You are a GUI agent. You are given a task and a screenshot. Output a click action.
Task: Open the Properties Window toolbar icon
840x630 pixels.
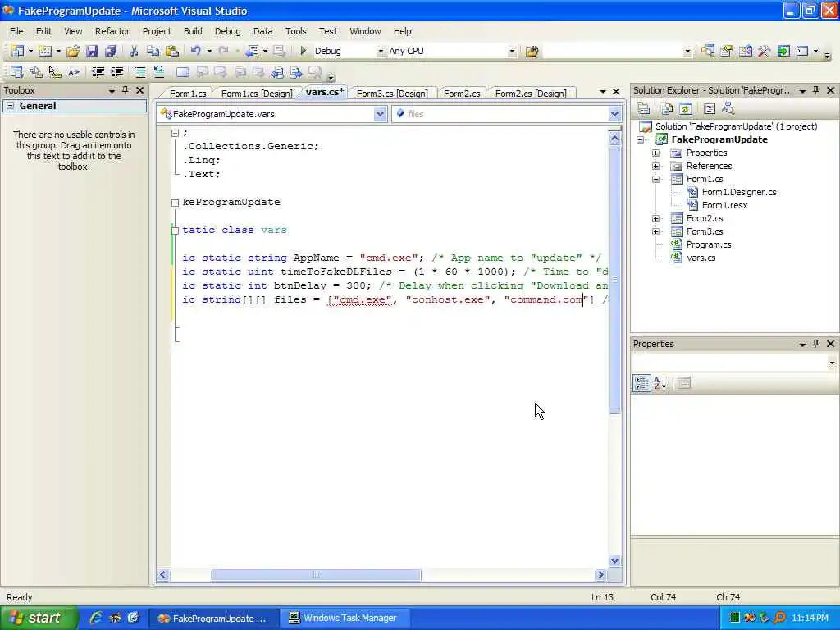coord(727,51)
